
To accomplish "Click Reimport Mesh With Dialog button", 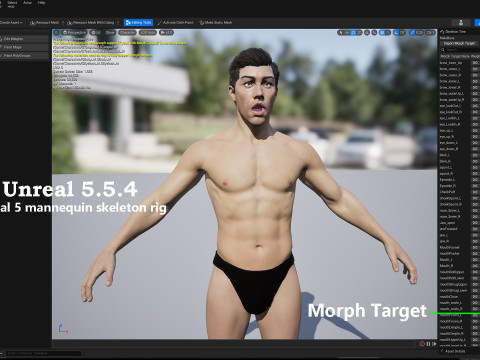I will (91, 22).
